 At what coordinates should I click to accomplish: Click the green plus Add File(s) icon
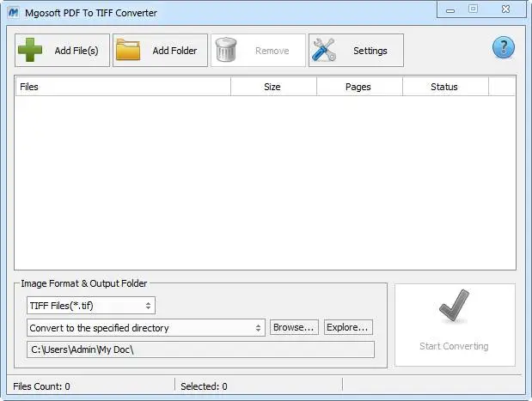pos(30,50)
